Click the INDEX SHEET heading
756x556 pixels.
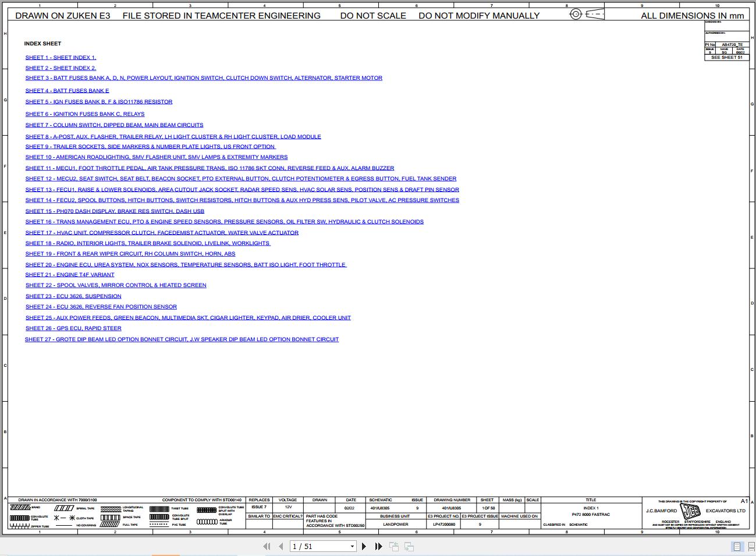click(42, 44)
